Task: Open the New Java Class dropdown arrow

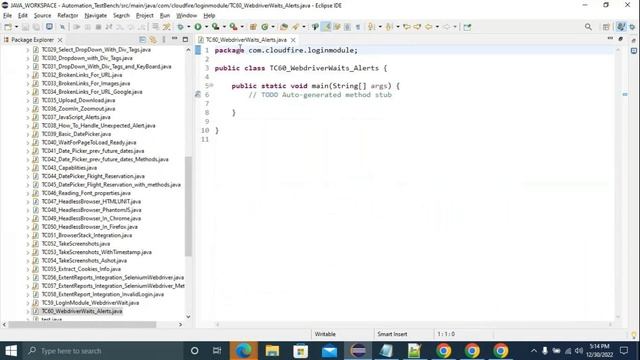Action: (x=273, y=27)
